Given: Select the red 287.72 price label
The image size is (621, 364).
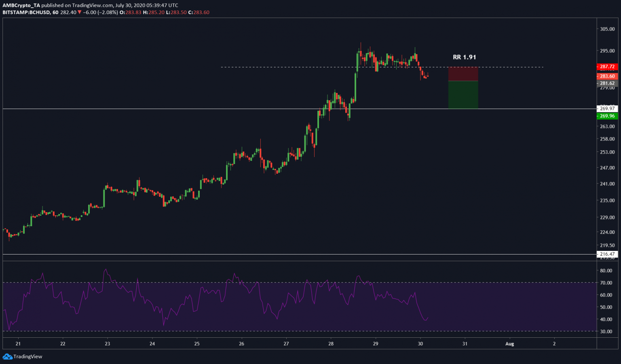Looking at the screenshot, I should (607, 67).
